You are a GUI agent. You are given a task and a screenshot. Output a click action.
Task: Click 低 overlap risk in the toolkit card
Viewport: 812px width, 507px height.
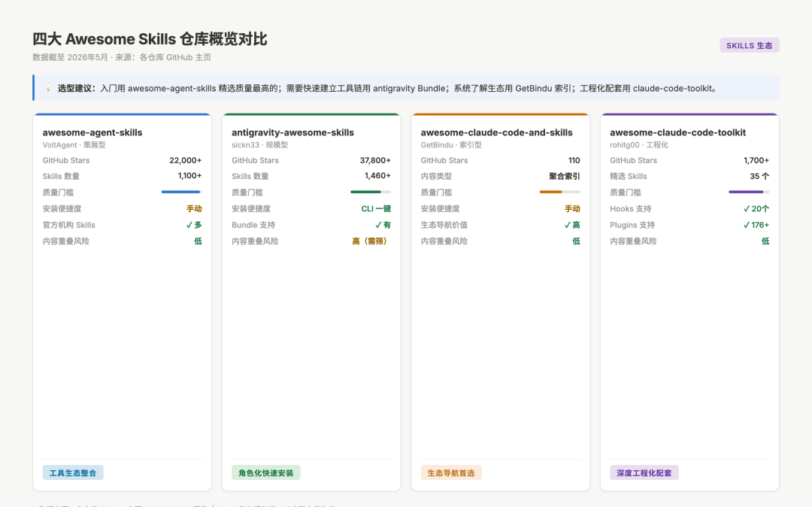click(765, 241)
